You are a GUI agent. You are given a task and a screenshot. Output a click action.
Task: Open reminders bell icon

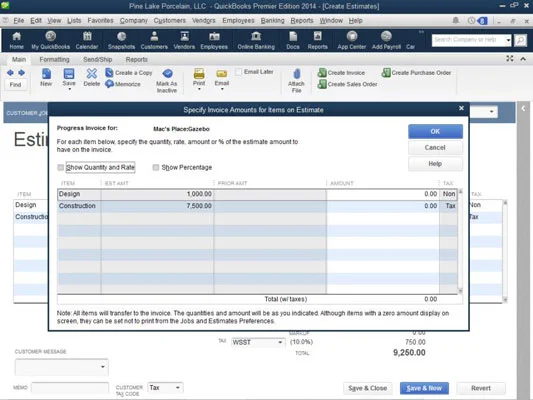(x=456, y=20)
